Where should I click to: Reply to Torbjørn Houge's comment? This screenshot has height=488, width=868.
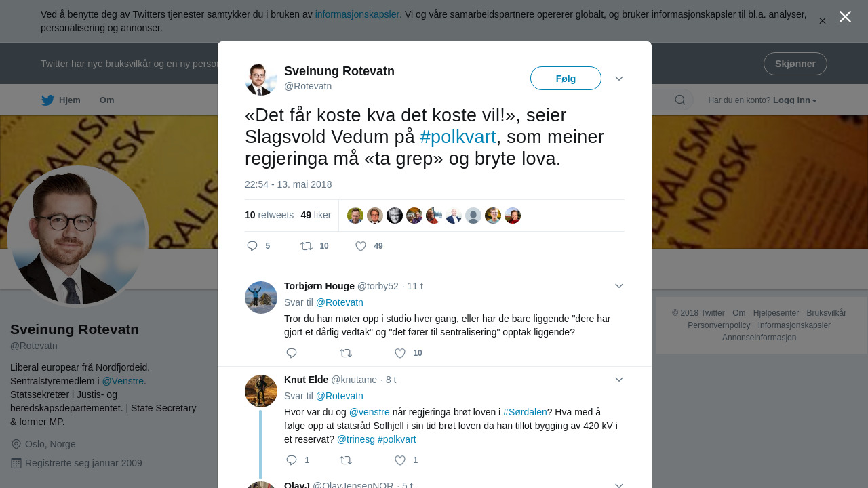(x=292, y=353)
